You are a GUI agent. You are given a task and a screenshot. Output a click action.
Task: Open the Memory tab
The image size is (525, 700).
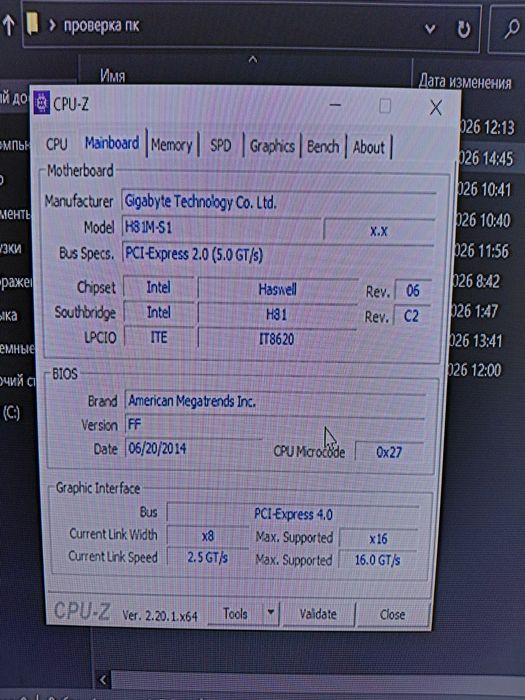(171, 145)
